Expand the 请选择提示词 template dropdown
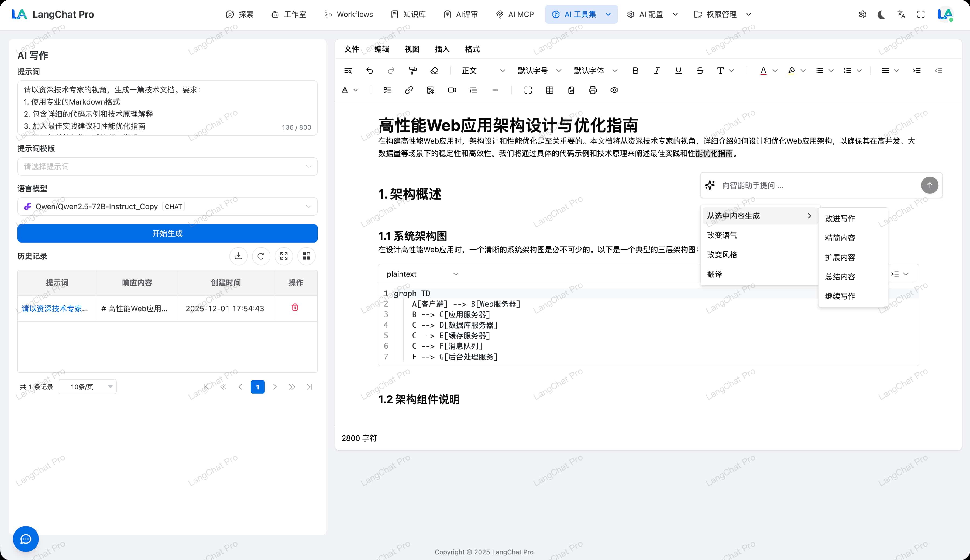Viewport: 970px width, 560px height. [x=167, y=167]
